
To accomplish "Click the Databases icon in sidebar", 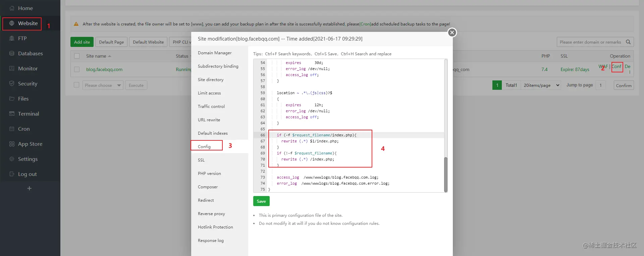I will 12,53.
